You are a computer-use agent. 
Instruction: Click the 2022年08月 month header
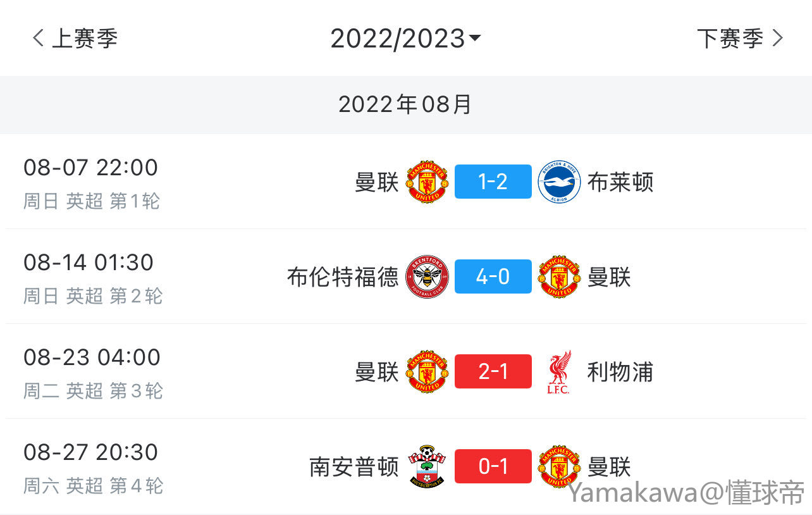pyautogui.click(x=406, y=104)
